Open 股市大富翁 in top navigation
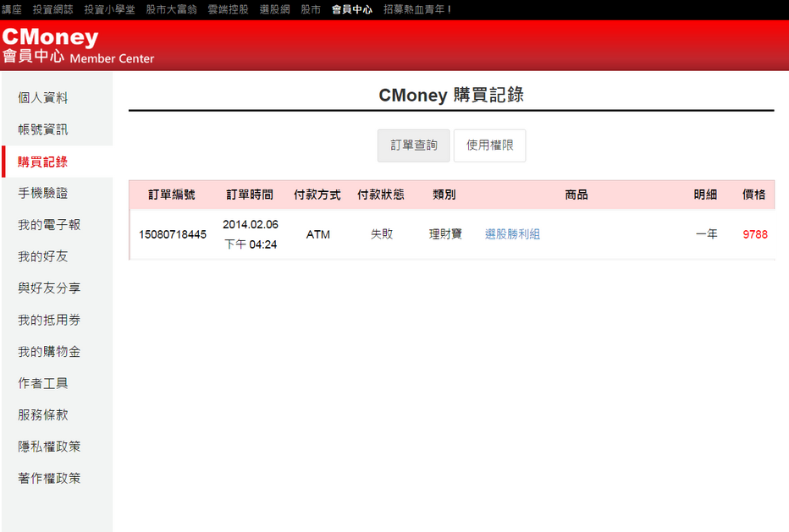Screen dimensions: 789x532 (x=171, y=9)
